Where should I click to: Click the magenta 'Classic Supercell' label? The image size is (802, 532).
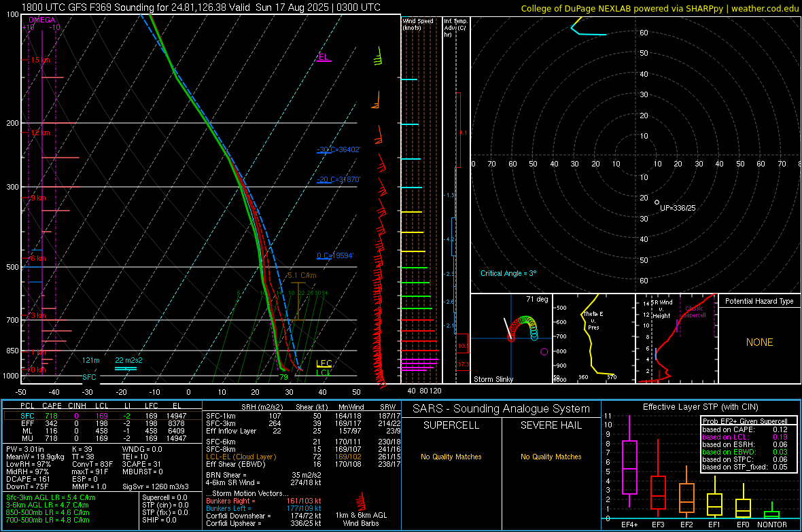coord(695,312)
